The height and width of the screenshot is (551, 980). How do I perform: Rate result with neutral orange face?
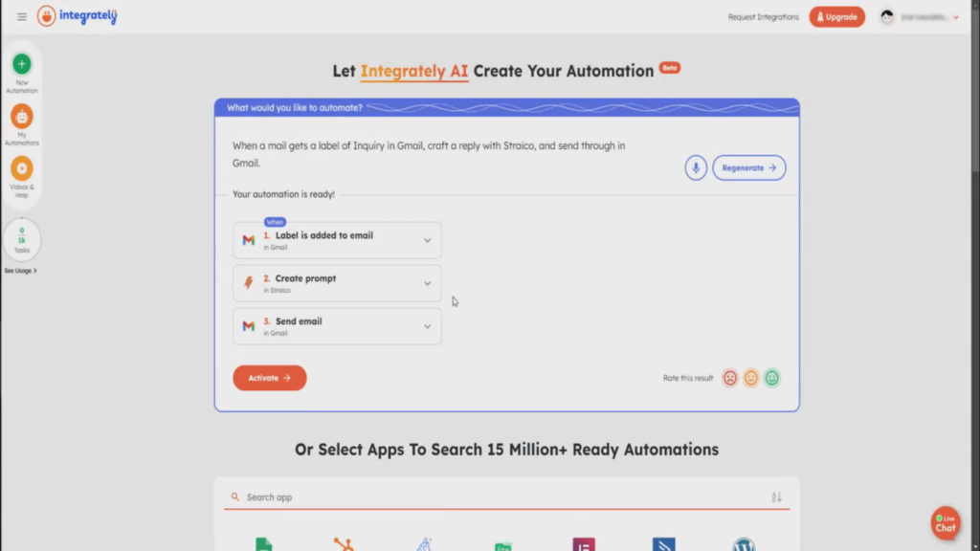[x=751, y=378]
